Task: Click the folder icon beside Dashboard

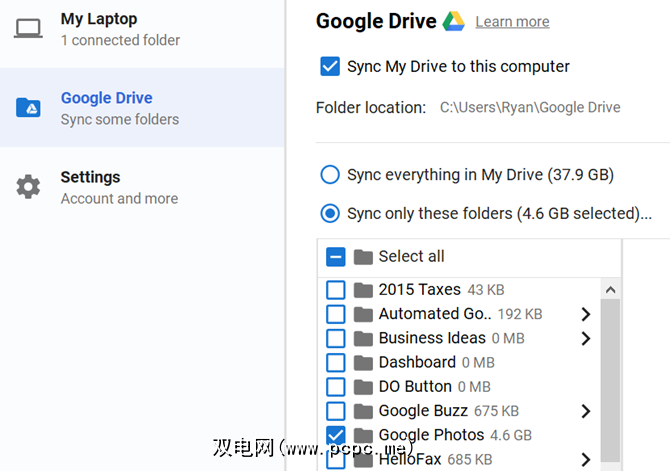Action: click(363, 362)
